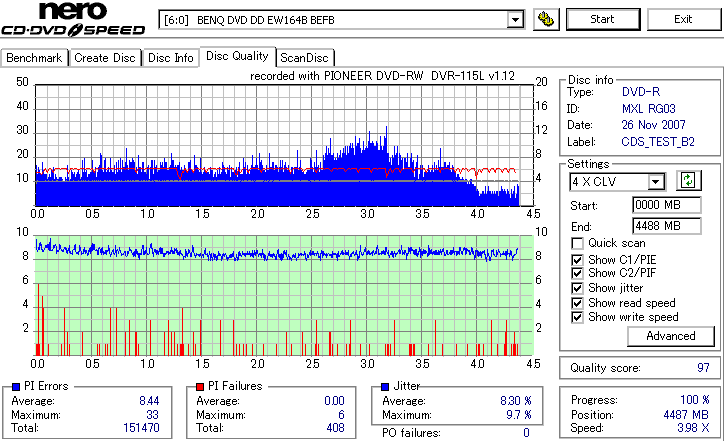Screen dimensions: 724x441
Task: Click the PI Errors upper graph
Action: pyautogui.click(x=284, y=145)
